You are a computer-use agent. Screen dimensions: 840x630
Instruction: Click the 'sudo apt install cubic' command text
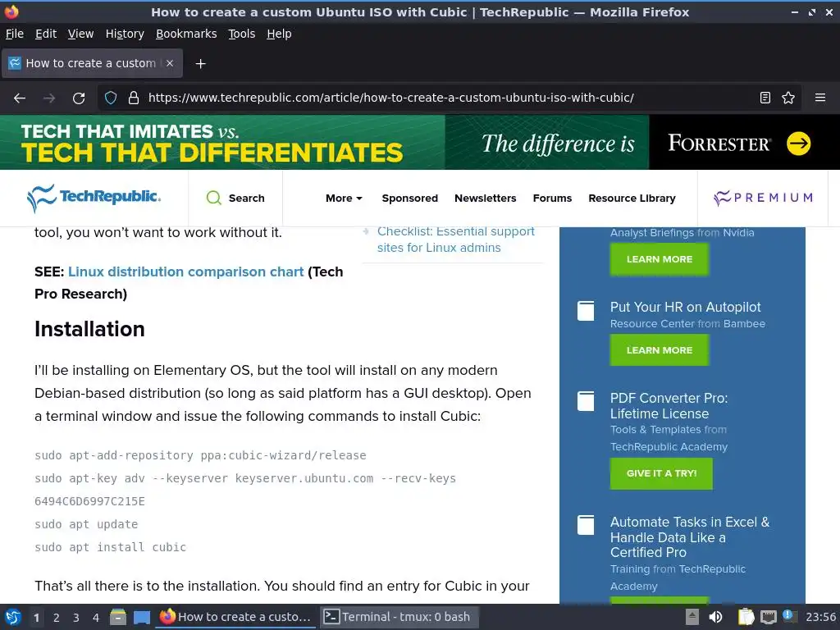[111, 547]
